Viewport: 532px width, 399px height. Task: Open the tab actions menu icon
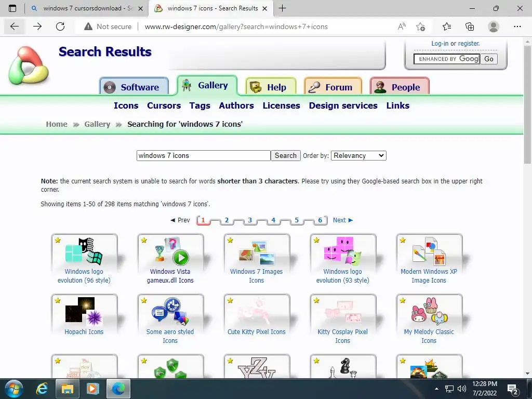(x=12, y=8)
